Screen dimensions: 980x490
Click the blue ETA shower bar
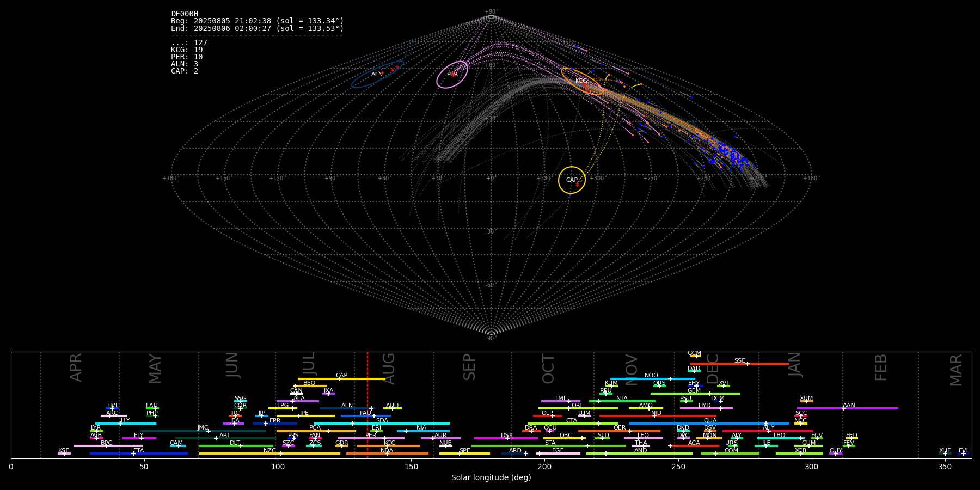(139, 454)
